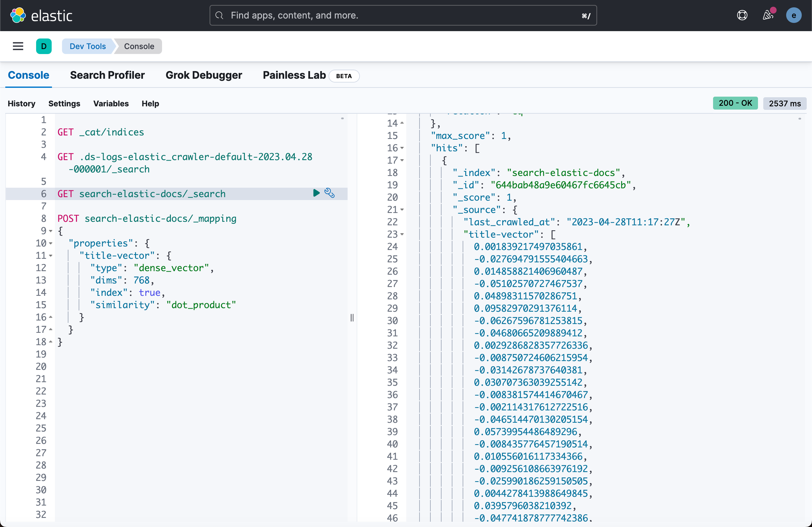The image size is (812, 527).
Task: Open the wrench request options
Action: click(x=330, y=193)
